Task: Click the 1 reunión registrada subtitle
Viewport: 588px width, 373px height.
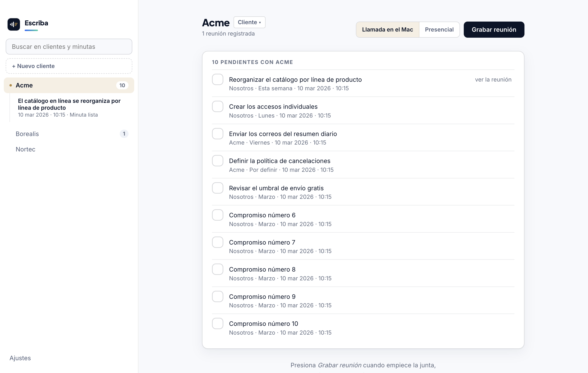Action: coord(228,34)
